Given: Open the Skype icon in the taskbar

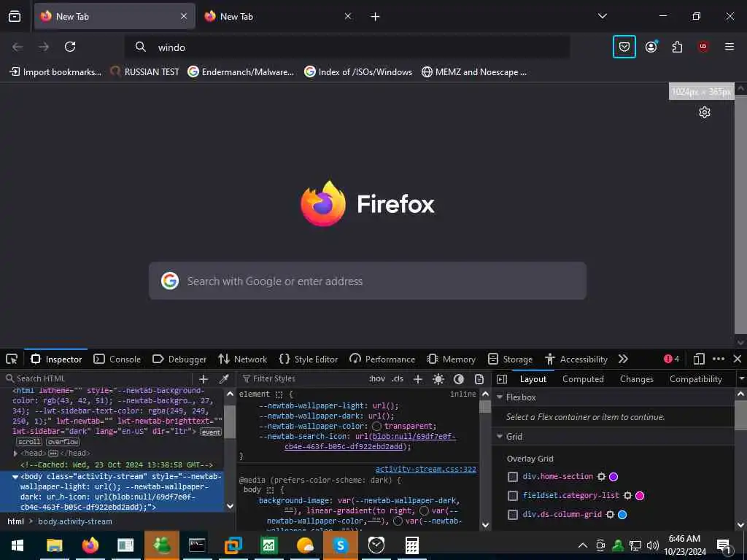Looking at the screenshot, I should [340, 545].
